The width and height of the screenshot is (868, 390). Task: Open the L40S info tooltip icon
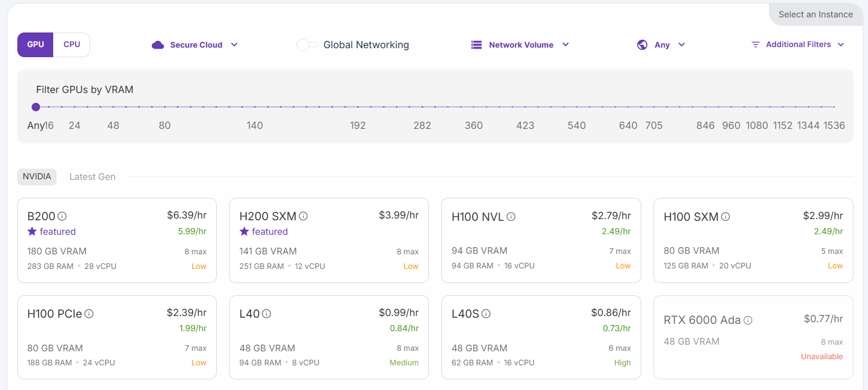[486, 314]
